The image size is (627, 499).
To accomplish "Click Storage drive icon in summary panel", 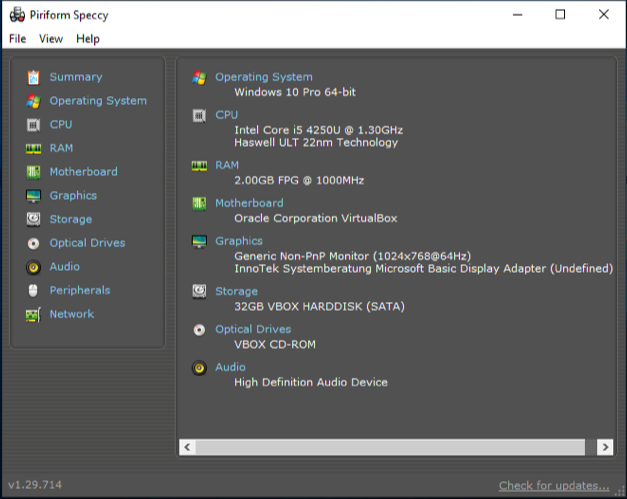I will [x=199, y=291].
